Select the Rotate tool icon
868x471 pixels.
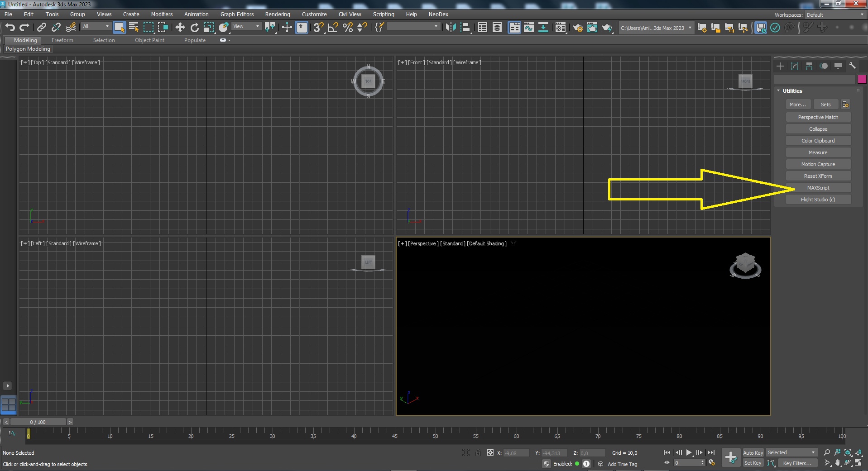pos(194,28)
